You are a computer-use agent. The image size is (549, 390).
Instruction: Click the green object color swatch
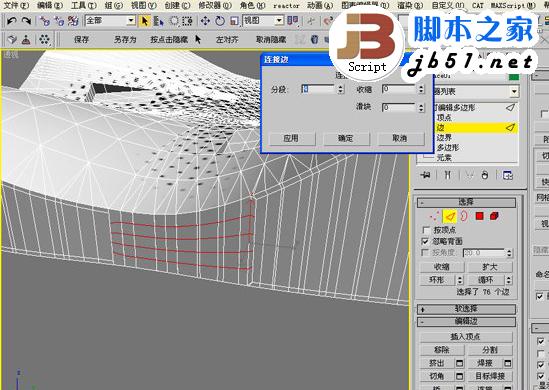pyautogui.click(x=514, y=77)
